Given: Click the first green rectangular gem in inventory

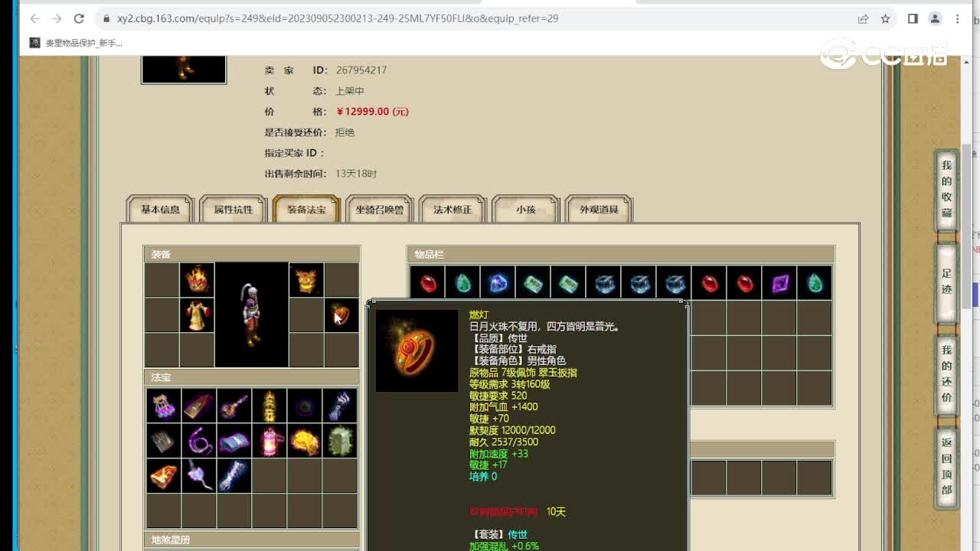Looking at the screenshot, I should point(533,283).
